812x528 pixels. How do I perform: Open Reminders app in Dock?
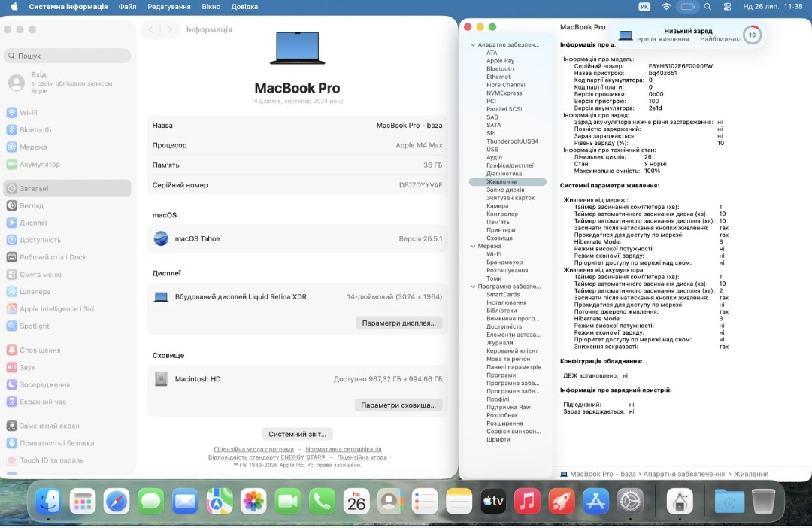click(x=425, y=501)
